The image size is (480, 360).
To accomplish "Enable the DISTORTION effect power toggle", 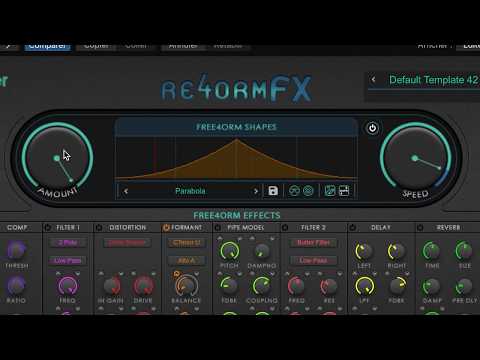I will coord(99,228).
